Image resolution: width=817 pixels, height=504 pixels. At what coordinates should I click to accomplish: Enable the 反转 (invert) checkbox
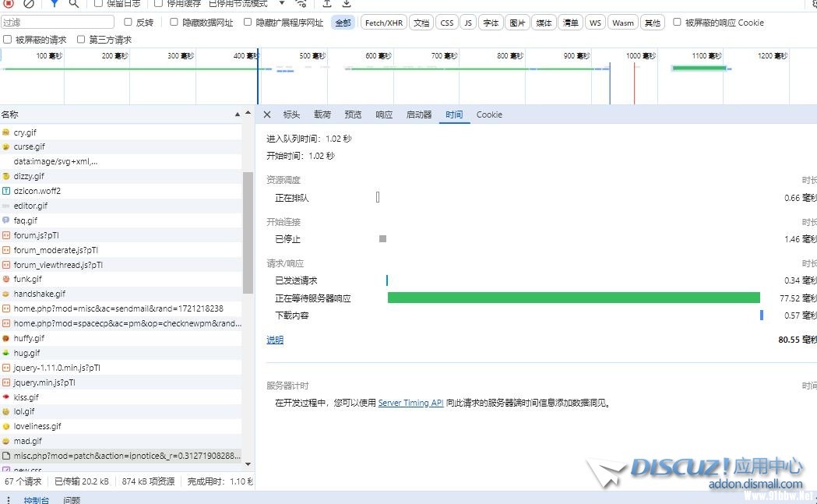pyautogui.click(x=129, y=23)
